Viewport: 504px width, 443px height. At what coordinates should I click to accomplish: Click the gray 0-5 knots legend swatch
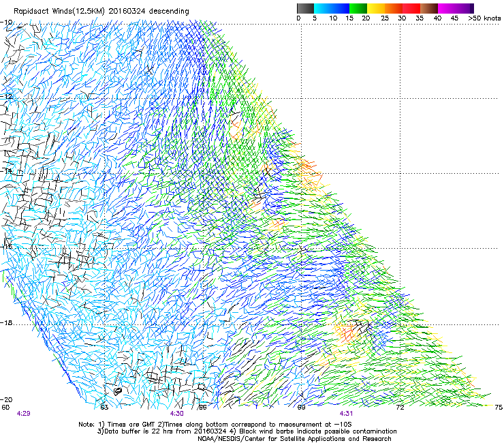pyautogui.click(x=305, y=8)
